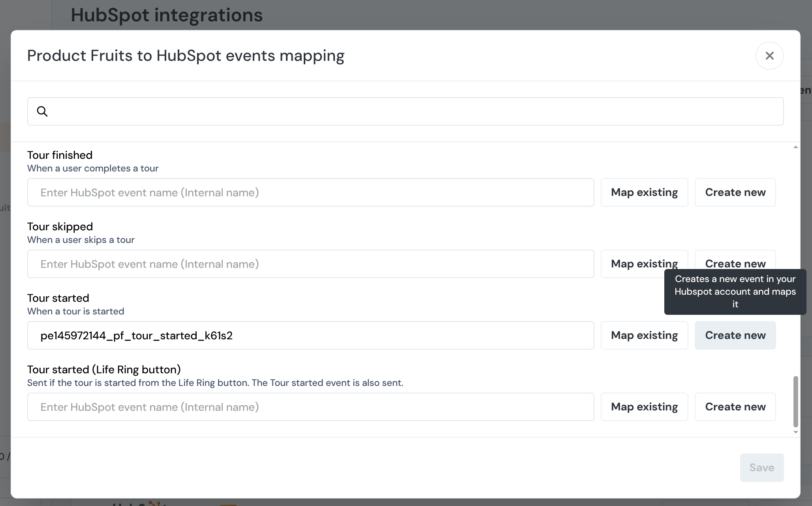Click the scrollbar down arrow
The height and width of the screenshot is (506, 812).
coord(795,432)
